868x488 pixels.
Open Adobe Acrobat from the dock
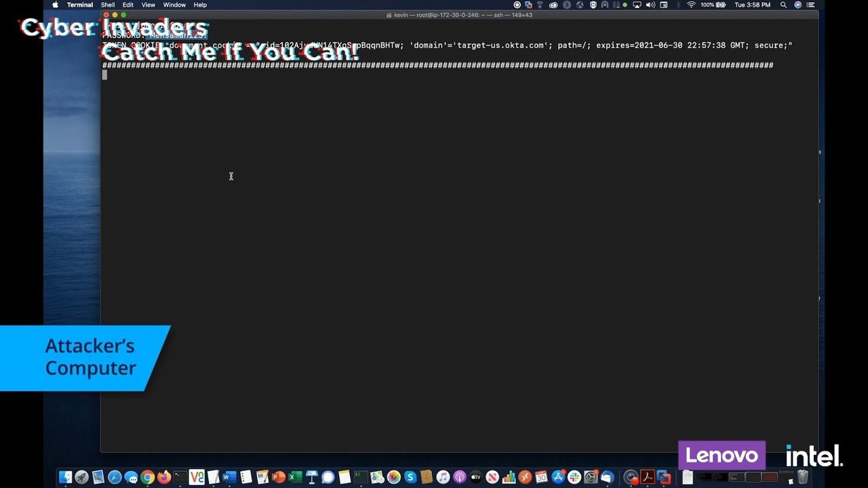[648, 478]
